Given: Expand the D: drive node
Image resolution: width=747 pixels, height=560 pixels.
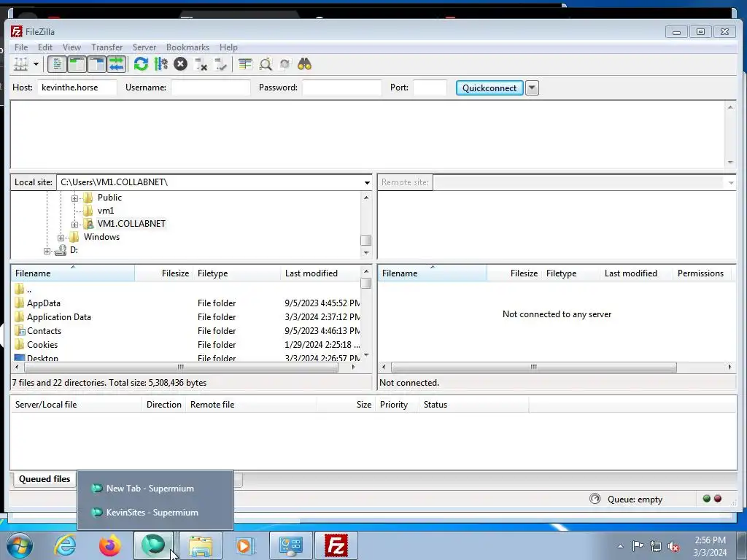Looking at the screenshot, I should (x=47, y=251).
